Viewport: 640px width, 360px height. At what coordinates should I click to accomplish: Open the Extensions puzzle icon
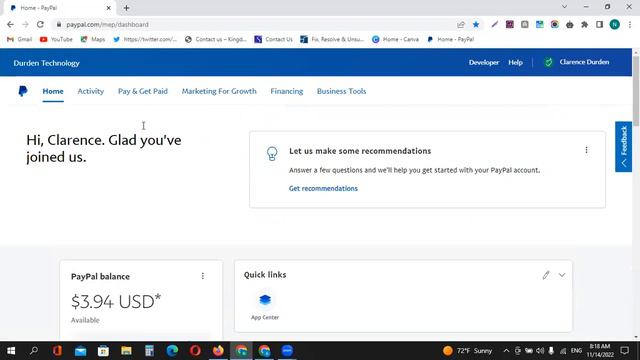(584, 24)
